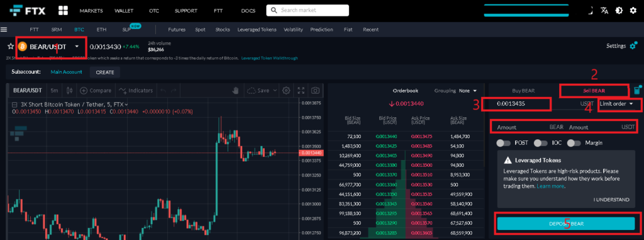Screen dimensions: 644x240
Task: Open the Learn more link
Action: tap(550, 186)
